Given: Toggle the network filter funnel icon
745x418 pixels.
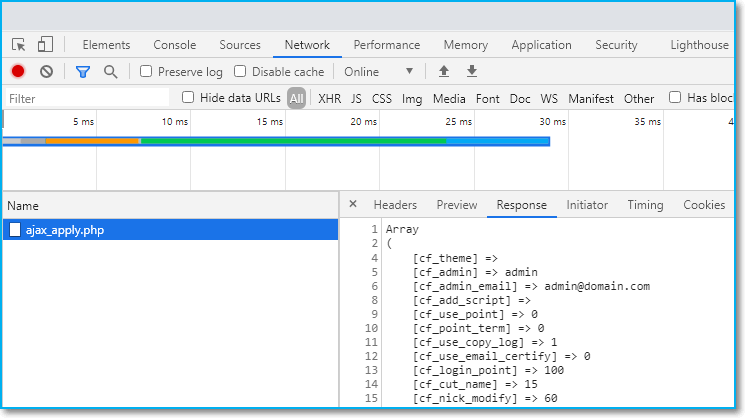Looking at the screenshot, I should tap(83, 72).
